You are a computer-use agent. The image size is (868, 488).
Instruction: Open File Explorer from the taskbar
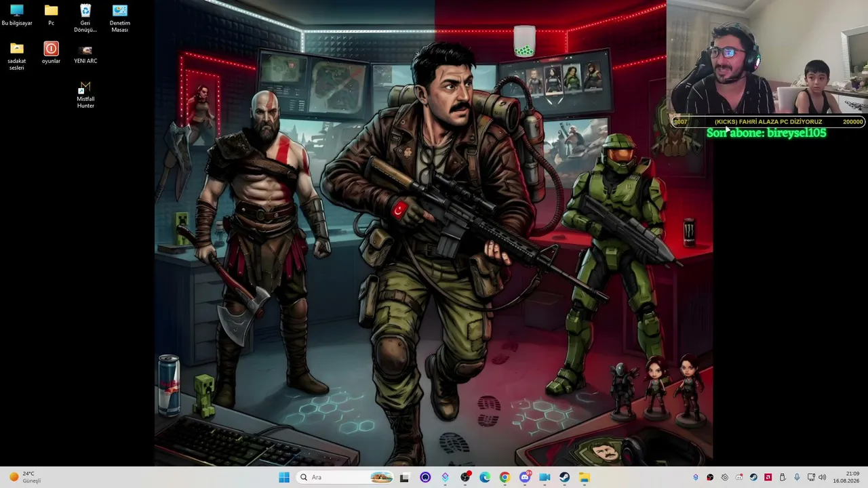pyautogui.click(x=584, y=477)
